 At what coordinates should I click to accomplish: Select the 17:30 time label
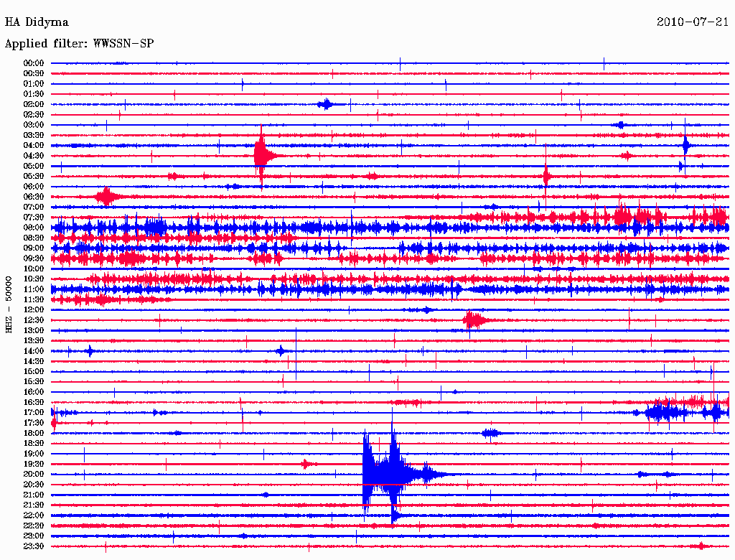coord(33,423)
